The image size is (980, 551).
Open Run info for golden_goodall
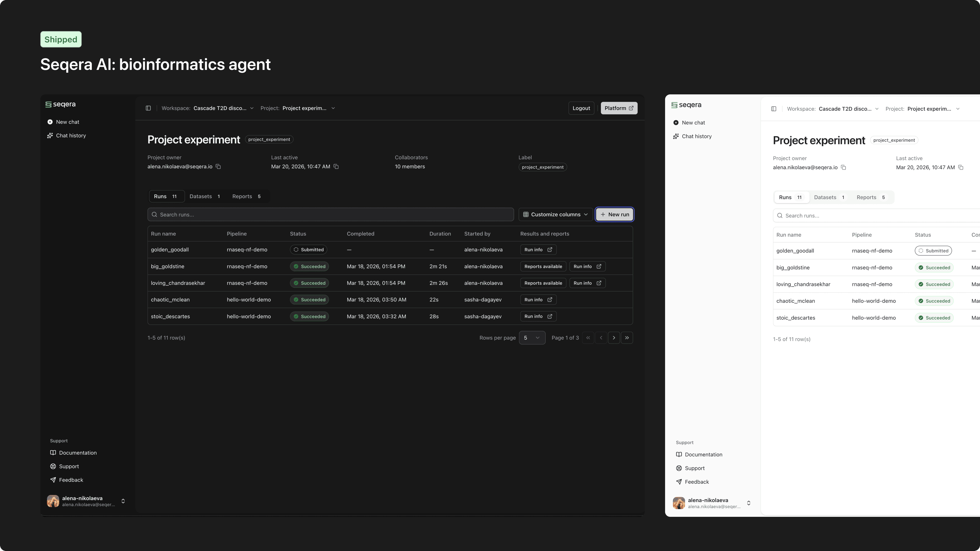pos(537,249)
